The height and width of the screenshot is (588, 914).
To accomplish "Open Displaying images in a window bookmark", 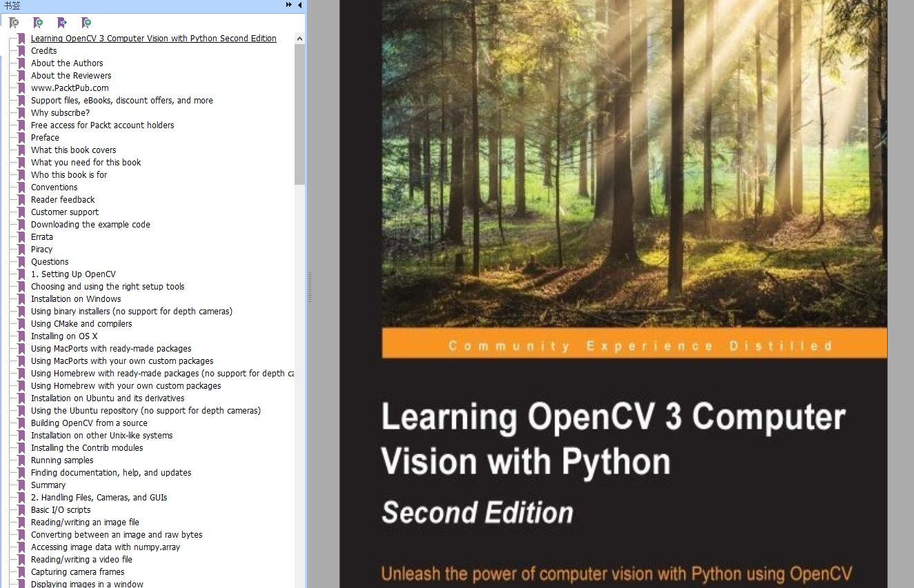I will click(x=87, y=584).
